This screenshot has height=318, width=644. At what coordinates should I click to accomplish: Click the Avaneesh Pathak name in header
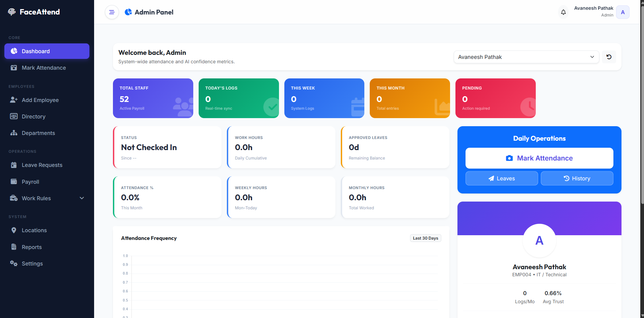click(x=594, y=8)
